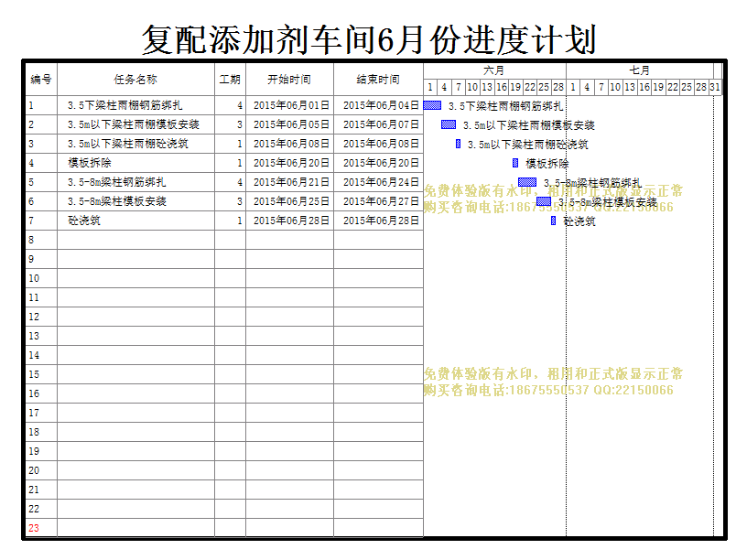
Task: Click start date 2015年06月21日
Action: click(x=289, y=182)
